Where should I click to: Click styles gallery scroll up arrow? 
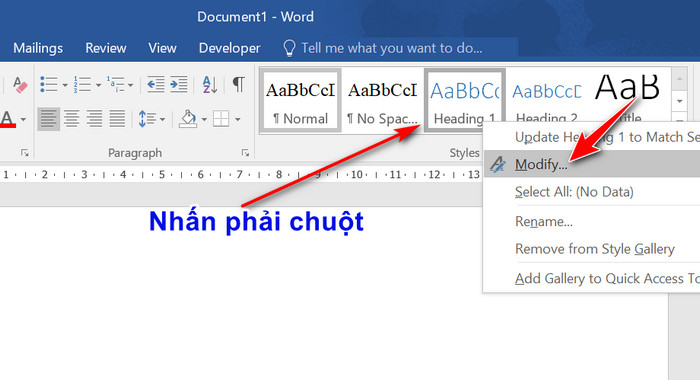[679, 79]
